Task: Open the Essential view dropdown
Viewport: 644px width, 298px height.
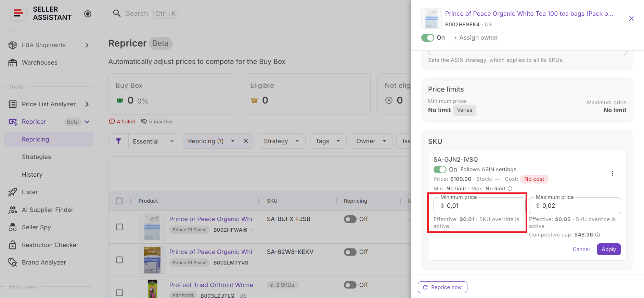Action: tap(153, 141)
